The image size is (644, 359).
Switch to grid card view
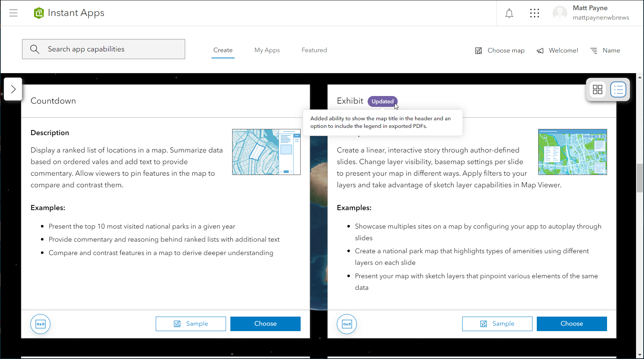coord(598,89)
